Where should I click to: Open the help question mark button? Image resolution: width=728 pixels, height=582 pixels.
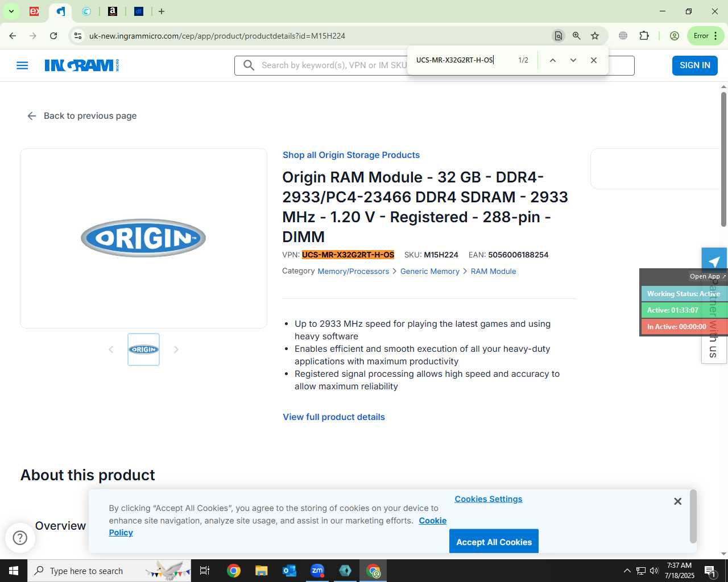coord(20,538)
